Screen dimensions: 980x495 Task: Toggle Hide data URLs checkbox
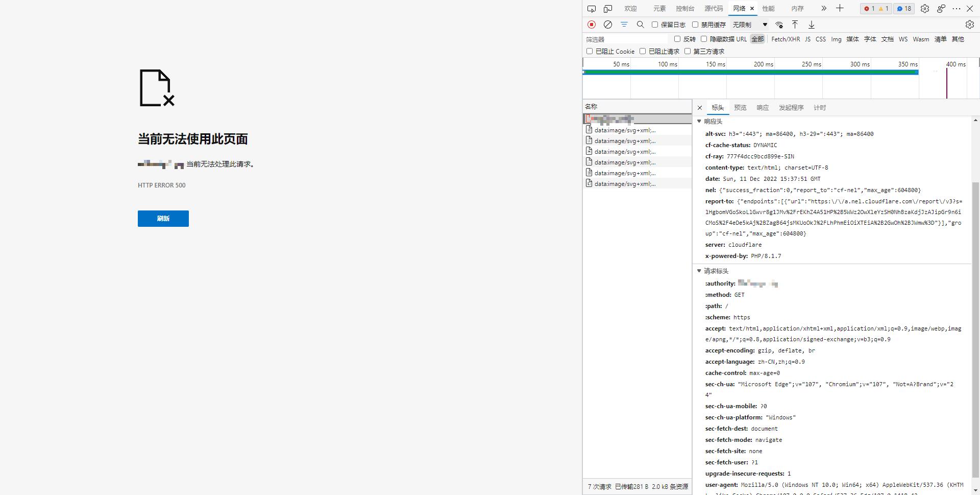click(704, 39)
